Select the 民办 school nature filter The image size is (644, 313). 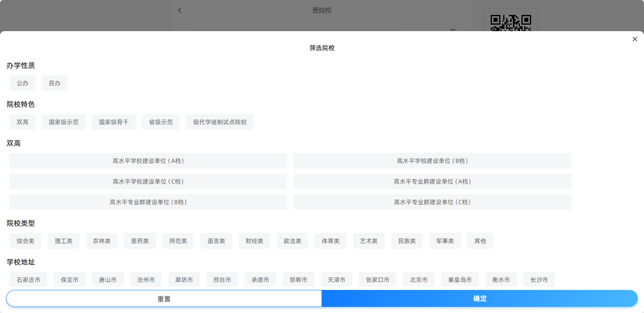tap(55, 83)
